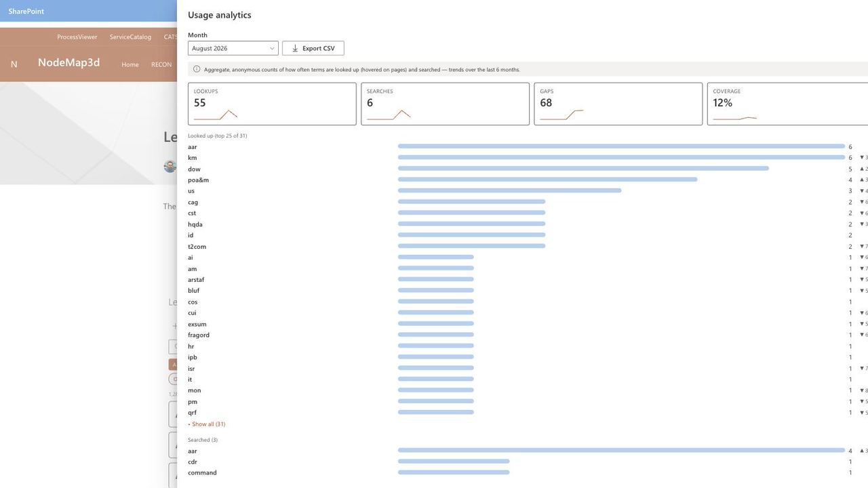Open ServiceCatalog in the top navigation
This screenshot has width=868, height=488.
pos(130,37)
